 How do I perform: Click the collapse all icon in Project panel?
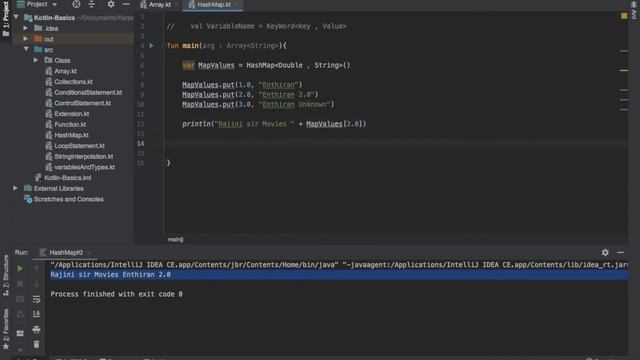91,4
